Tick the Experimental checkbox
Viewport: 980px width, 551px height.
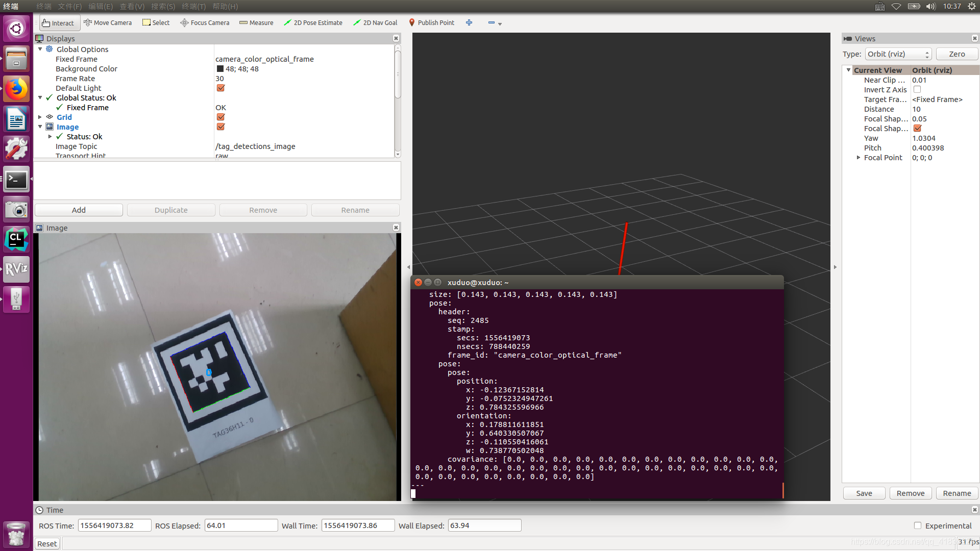pyautogui.click(x=918, y=525)
